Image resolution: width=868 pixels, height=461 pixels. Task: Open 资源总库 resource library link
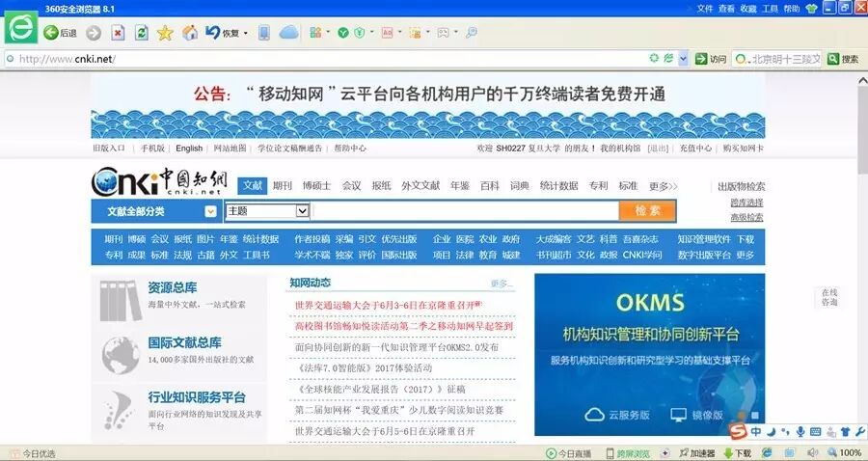coord(173,287)
